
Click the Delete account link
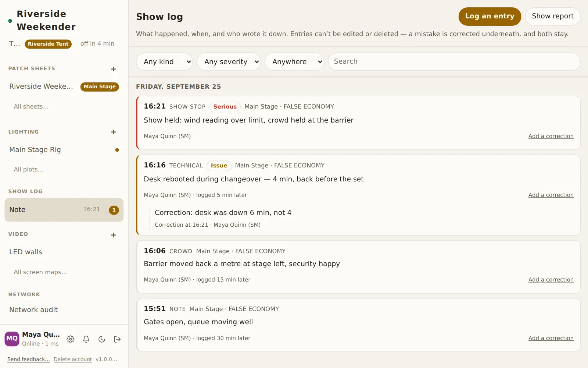[x=73, y=360]
